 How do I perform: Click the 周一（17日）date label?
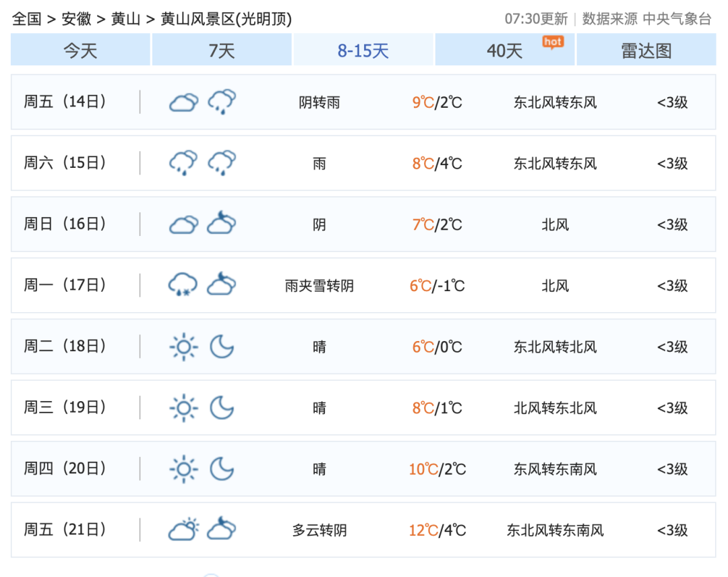click(x=65, y=285)
